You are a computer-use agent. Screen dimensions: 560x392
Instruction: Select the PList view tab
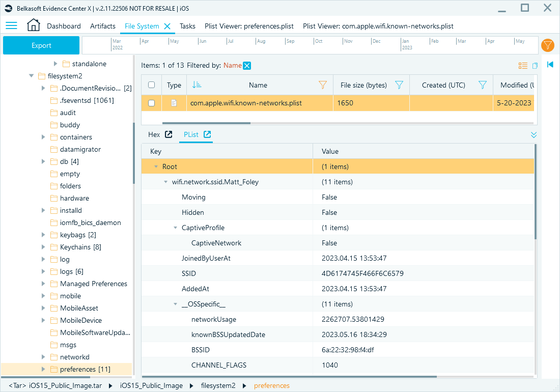click(x=191, y=134)
